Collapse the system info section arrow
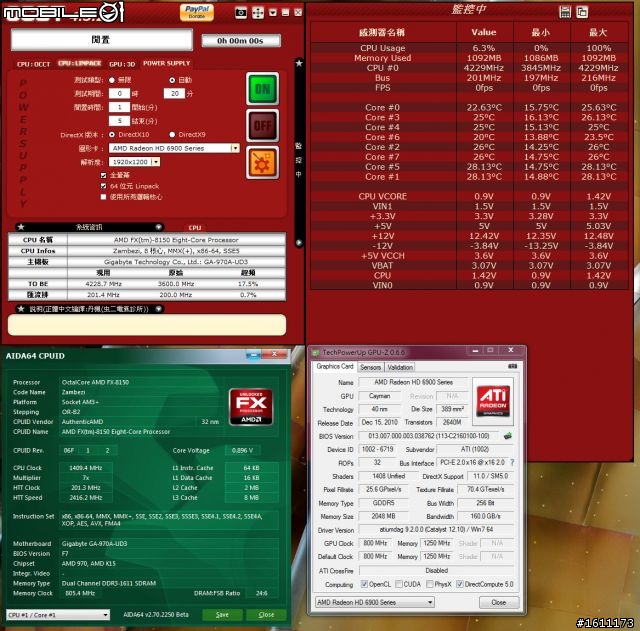The height and width of the screenshot is (631, 640). tap(158, 227)
